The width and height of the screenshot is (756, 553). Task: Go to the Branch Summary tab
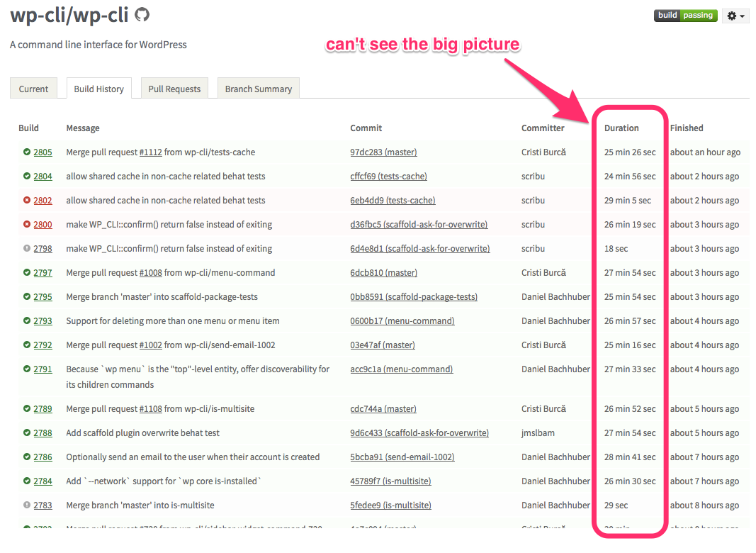point(259,89)
